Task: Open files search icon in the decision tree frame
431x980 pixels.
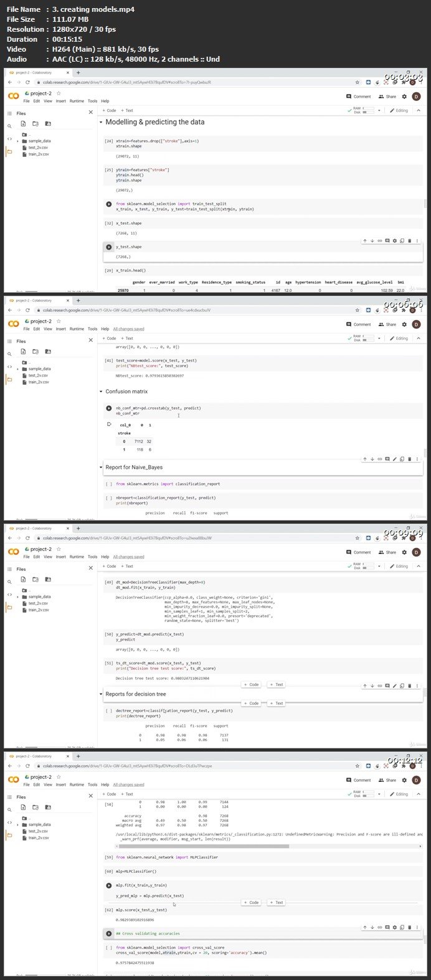Action: tap(9, 582)
